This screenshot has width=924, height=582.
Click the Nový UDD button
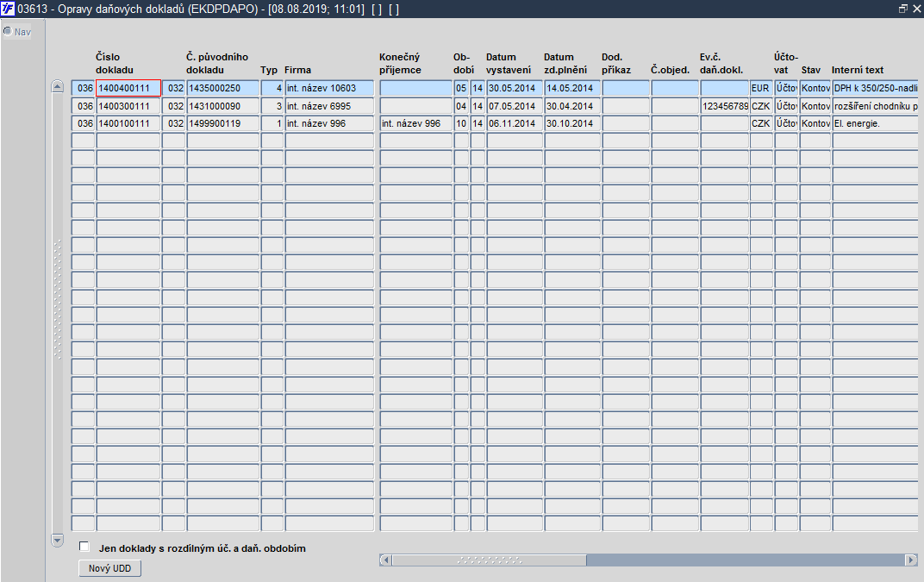(109, 568)
